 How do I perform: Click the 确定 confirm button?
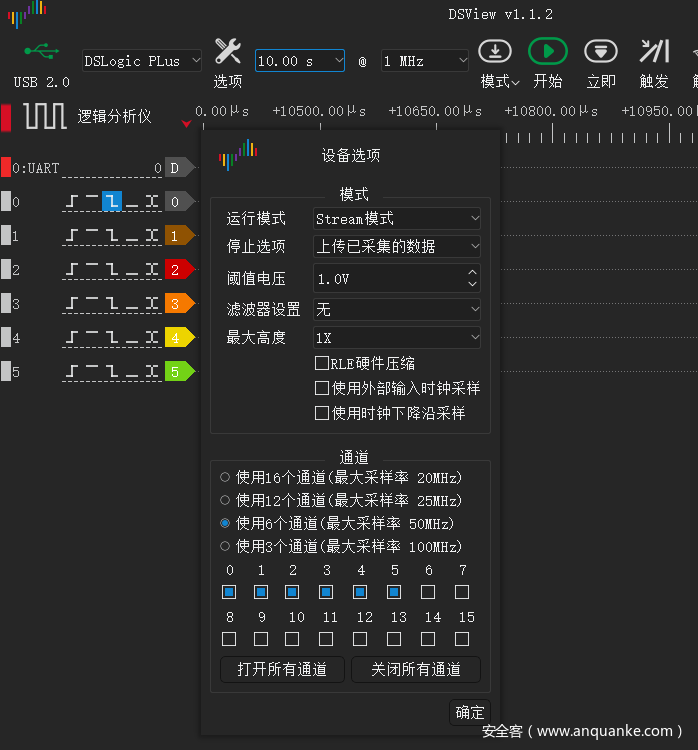click(x=469, y=713)
